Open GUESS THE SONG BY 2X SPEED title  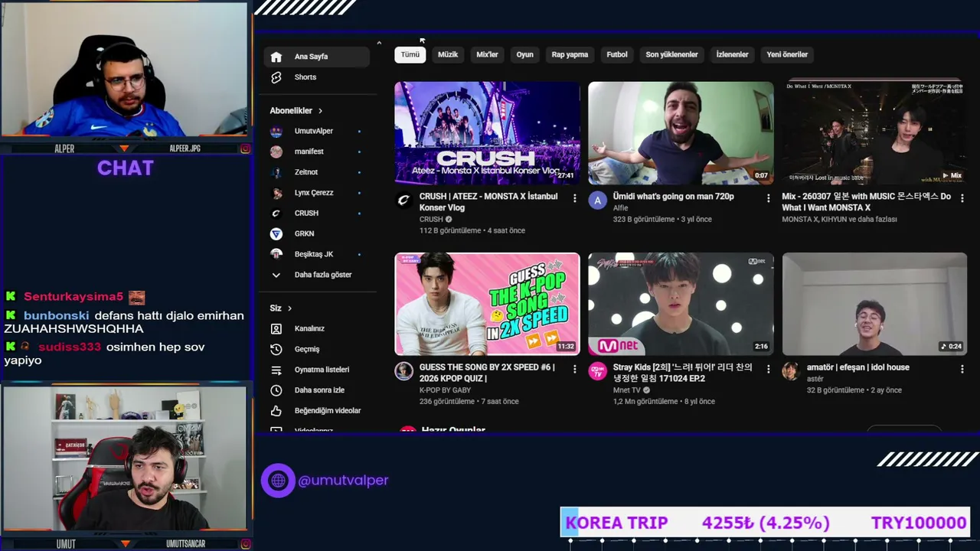pos(487,373)
